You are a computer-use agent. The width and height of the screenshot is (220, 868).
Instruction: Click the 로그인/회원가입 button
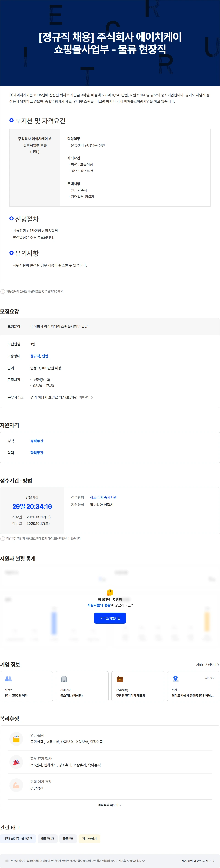point(110,618)
